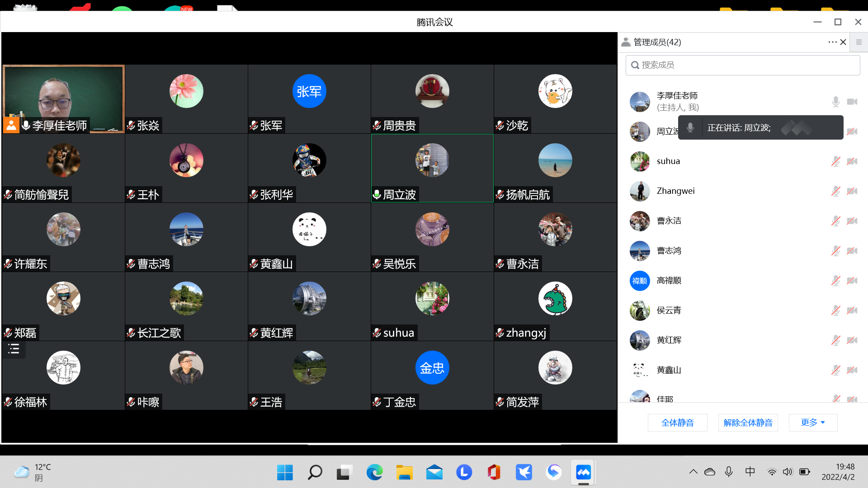
Task: Click Tencent Meeting taskbar icon
Action: click(583, 473)
